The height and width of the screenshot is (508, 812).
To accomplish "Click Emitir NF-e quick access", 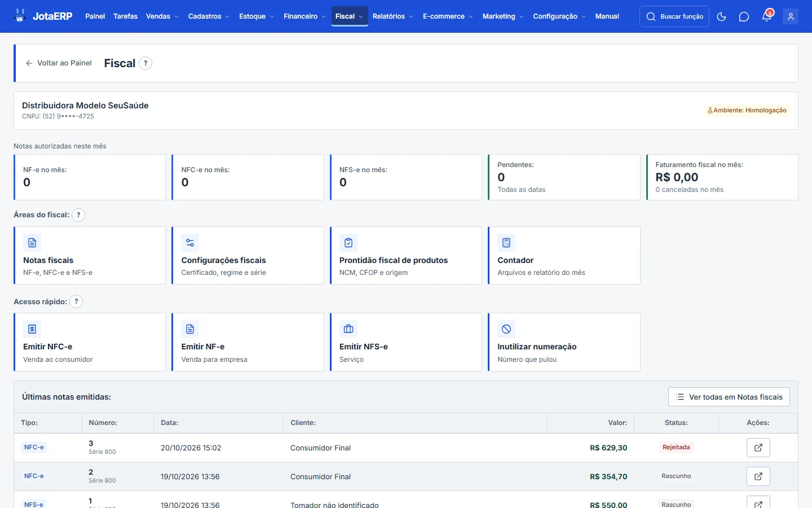I will (x=248, y=342).
